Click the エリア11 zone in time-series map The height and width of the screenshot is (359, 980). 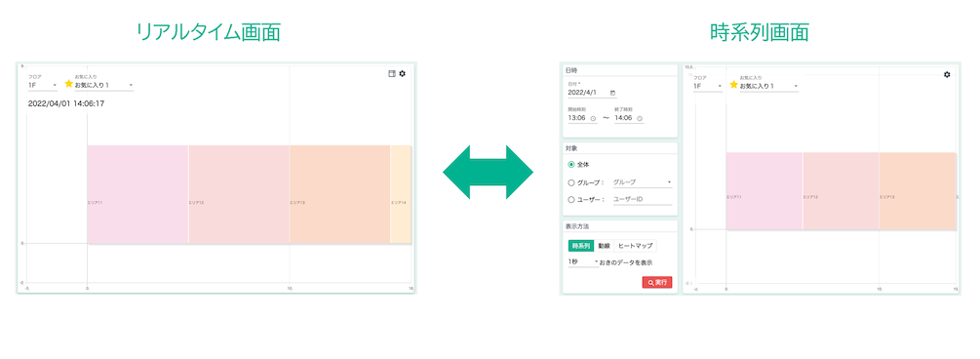(x=764, y=191)
